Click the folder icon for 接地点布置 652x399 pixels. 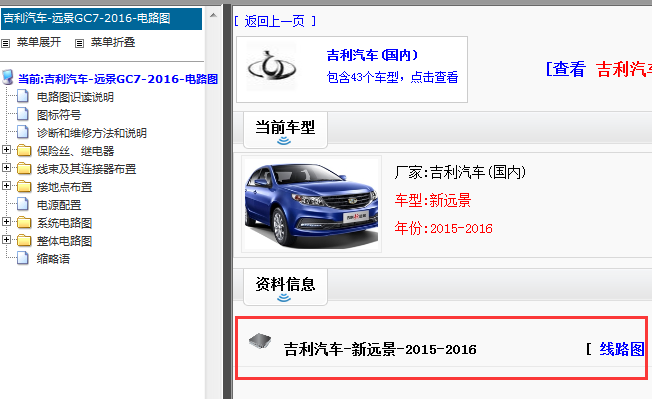[x=24, y=186]
